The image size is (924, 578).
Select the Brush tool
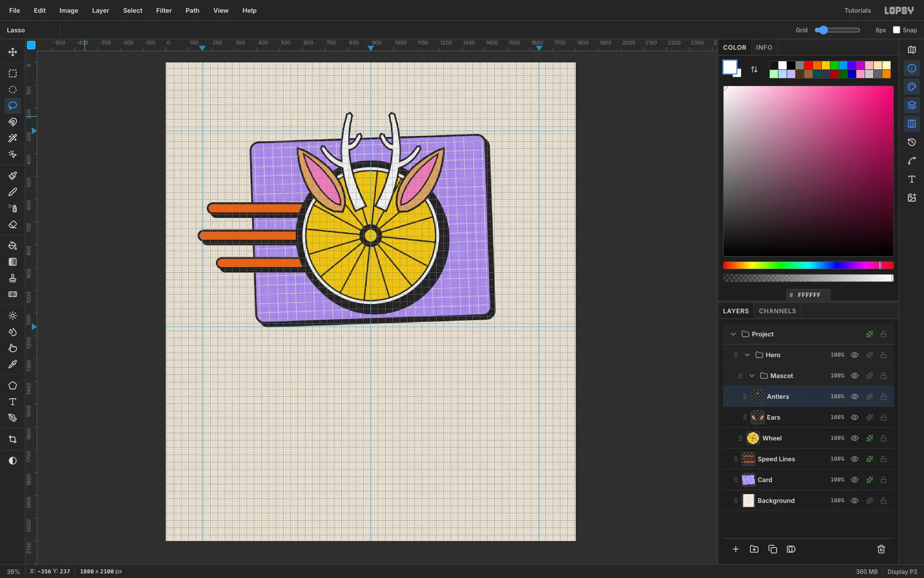pyautogui.click(x=13, y=176)
